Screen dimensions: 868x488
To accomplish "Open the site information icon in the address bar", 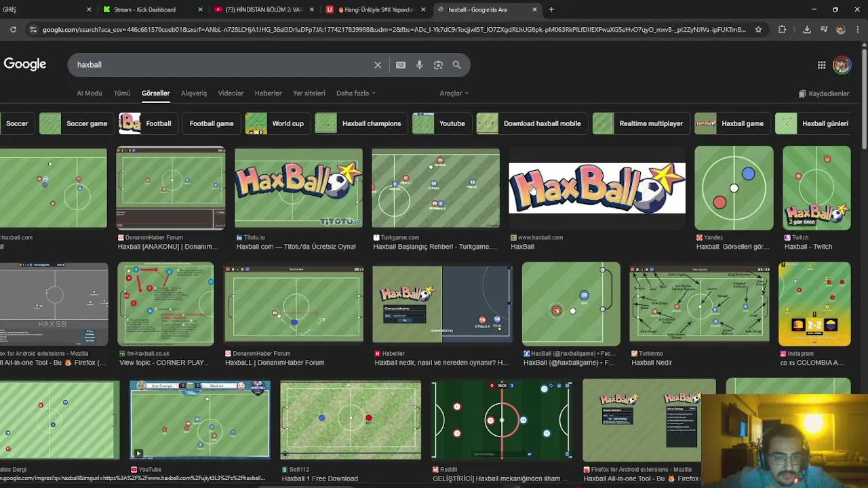I will [x=33, y=29].
